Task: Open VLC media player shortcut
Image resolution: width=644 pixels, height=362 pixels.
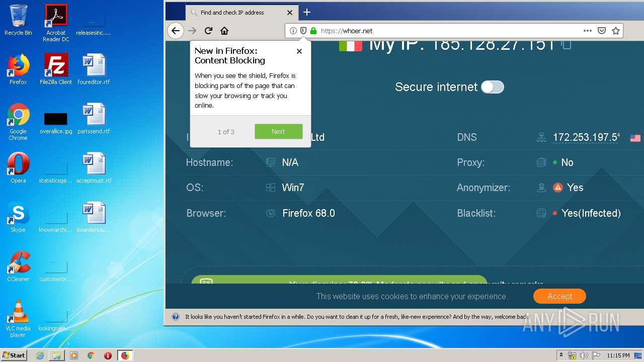Action: pos(18,319)
